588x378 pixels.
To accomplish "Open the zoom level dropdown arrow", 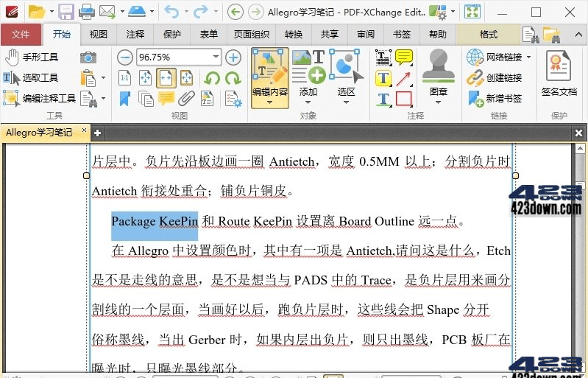I will 216,57.
